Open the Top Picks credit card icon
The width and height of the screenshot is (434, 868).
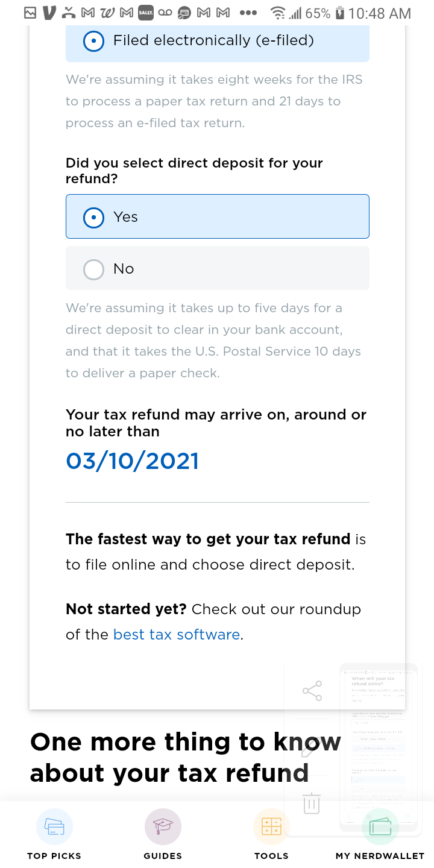pyautogui.click(x=54, y=827)
